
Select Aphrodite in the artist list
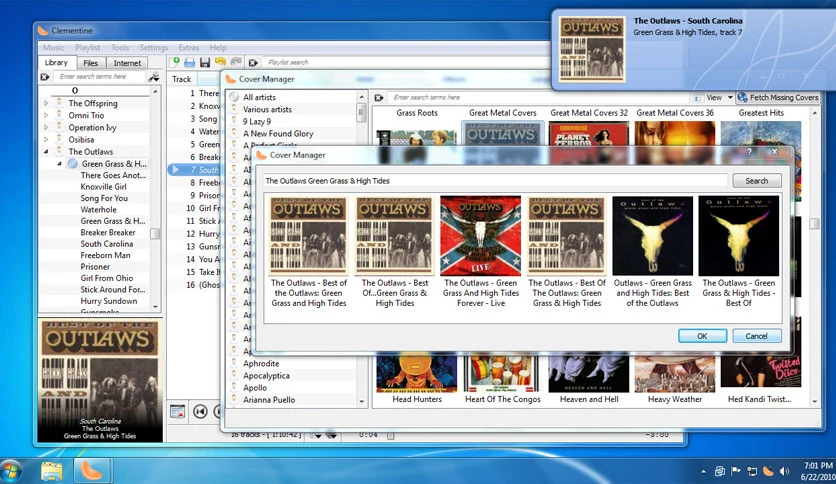pos(261,364)
